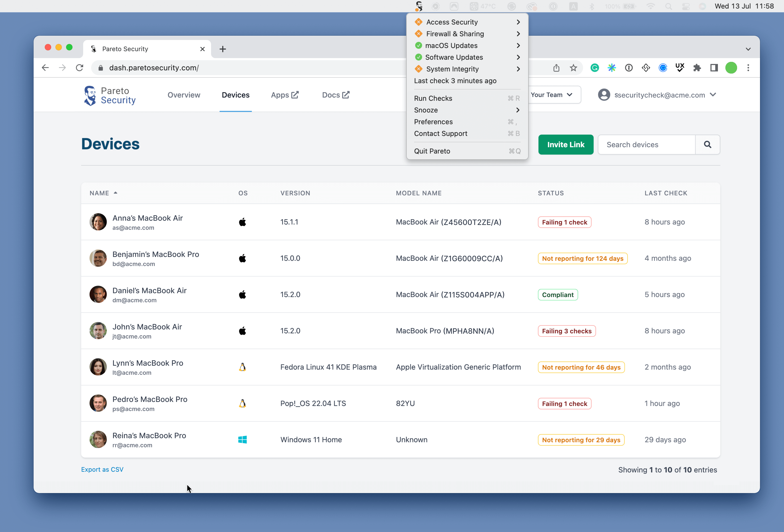The height and width of the screenshot is (532, 784).
Task: Open the Your Team dropdown
Action: (x=552, y=95)
